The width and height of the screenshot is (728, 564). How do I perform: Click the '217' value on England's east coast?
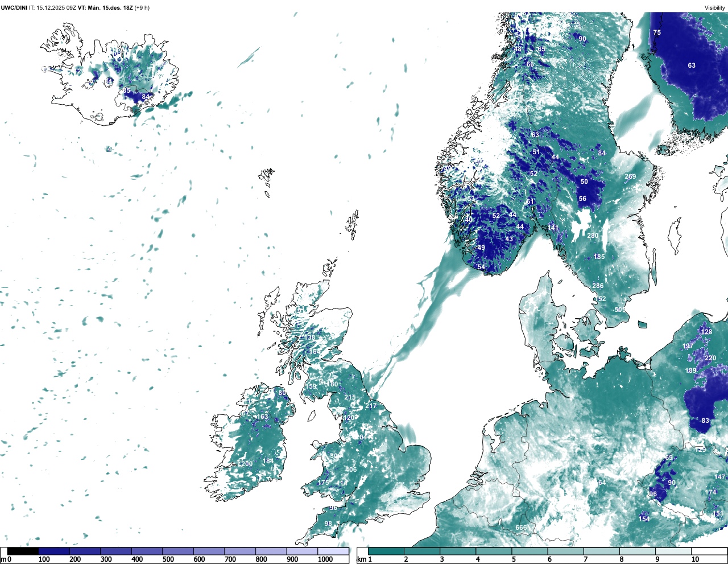coord(371,406)
